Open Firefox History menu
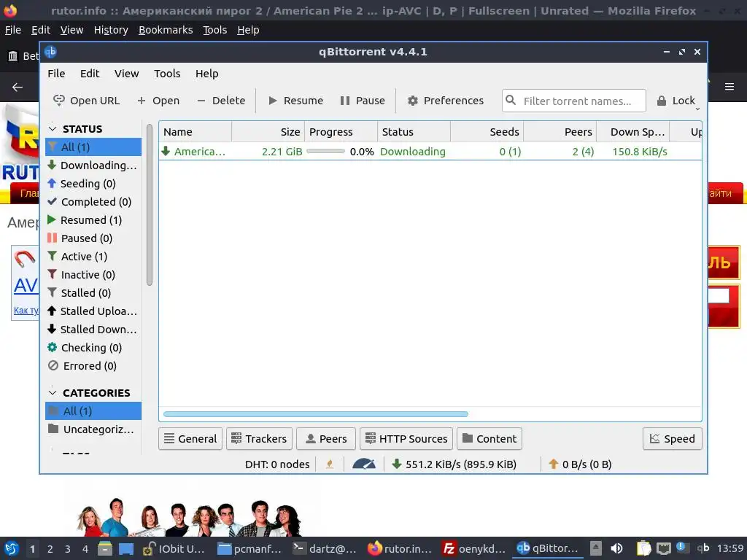 [x=111, y=30]
